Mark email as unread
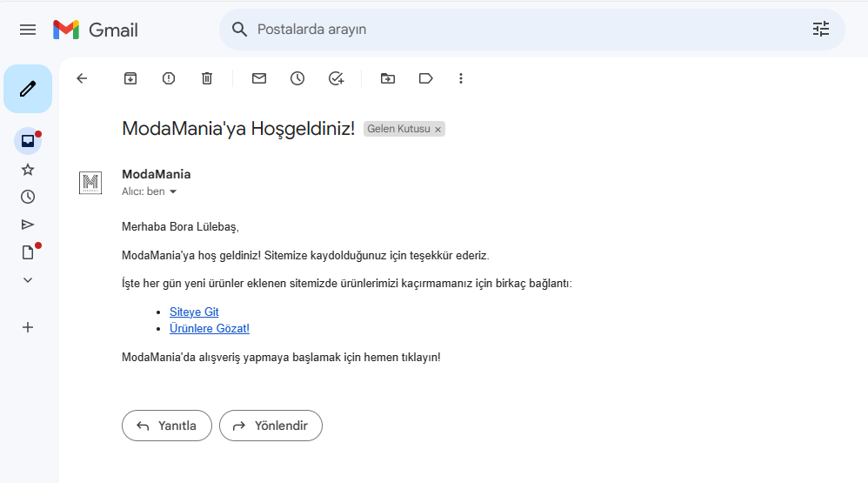868x483 pixels. [259, 78]
